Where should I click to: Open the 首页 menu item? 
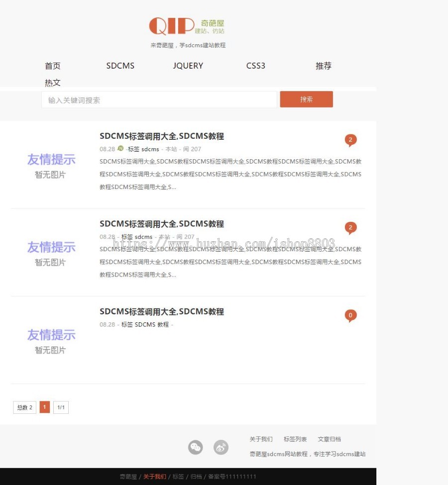pos(52,66)
